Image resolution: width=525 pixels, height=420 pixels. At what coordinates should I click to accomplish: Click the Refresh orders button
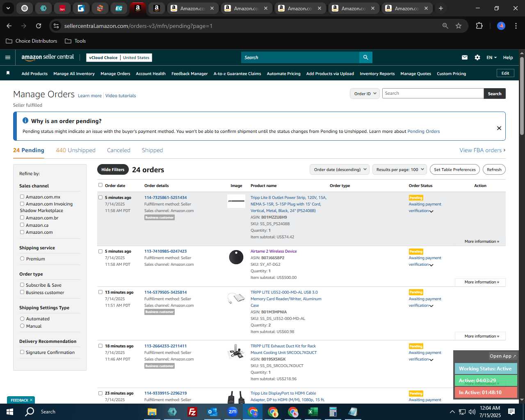tap(494, 169)
